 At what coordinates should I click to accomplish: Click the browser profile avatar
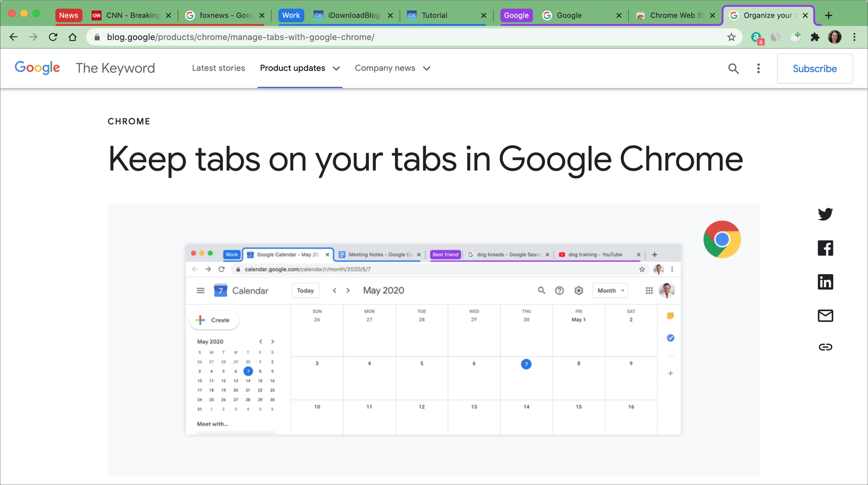(835, 37)
